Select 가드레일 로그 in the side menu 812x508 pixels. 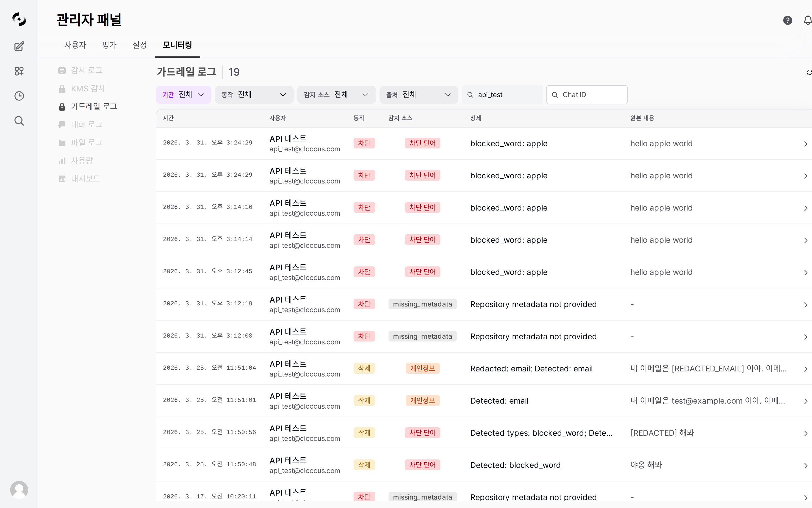(94, 106)
